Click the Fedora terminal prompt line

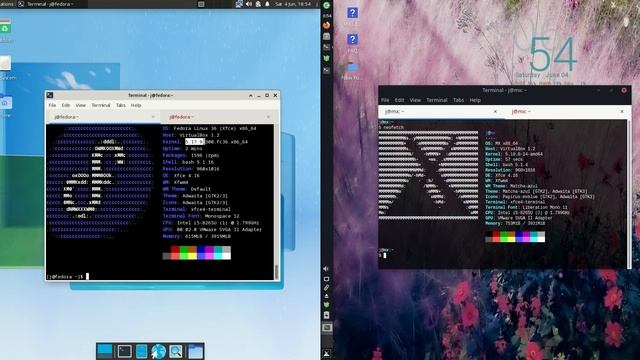(x=67, y=276)
